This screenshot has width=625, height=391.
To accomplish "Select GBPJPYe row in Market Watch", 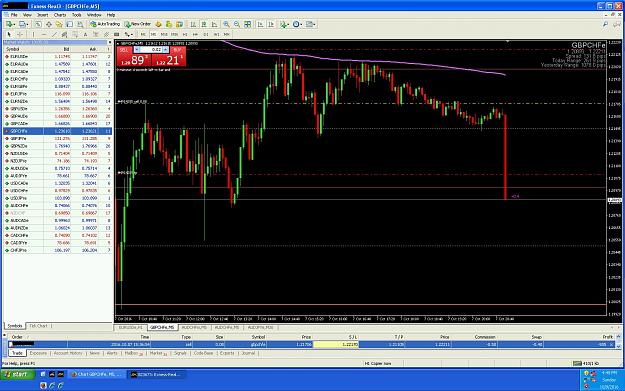I will [58, 138].
